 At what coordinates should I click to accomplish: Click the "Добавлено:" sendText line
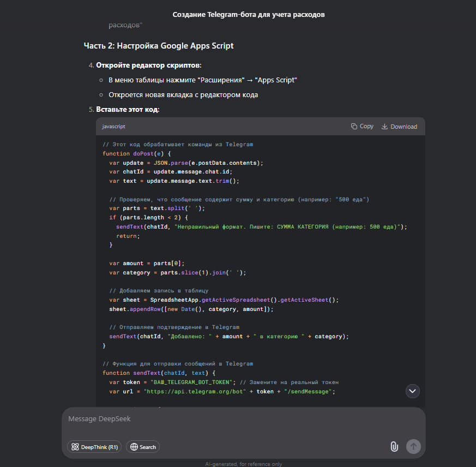point(229,337)
